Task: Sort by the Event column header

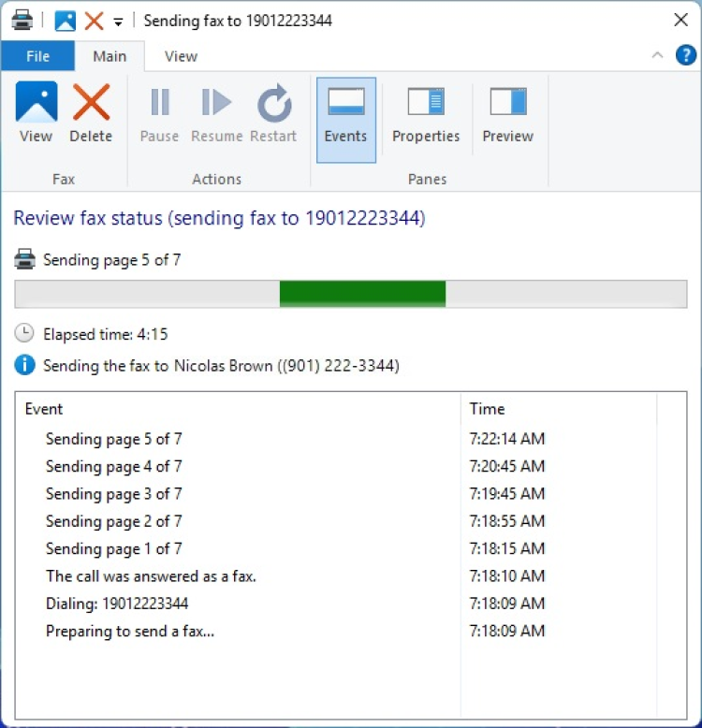Action: pos(239,409)
